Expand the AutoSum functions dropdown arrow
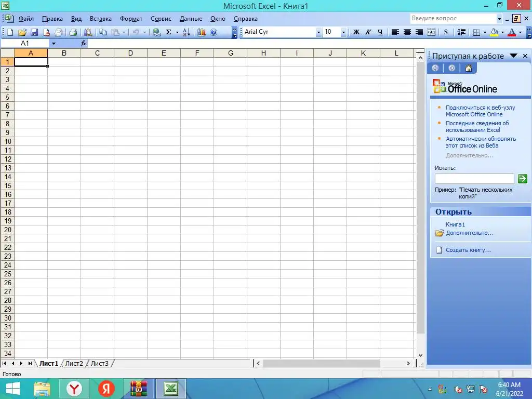532x399 pixels. tap(177, 32)
